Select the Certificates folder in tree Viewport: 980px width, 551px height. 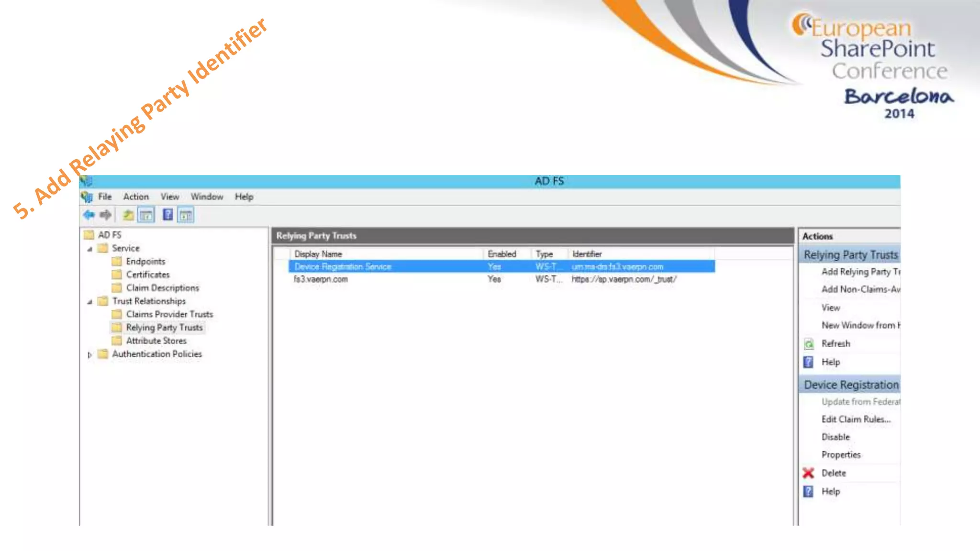coord(148,275)
